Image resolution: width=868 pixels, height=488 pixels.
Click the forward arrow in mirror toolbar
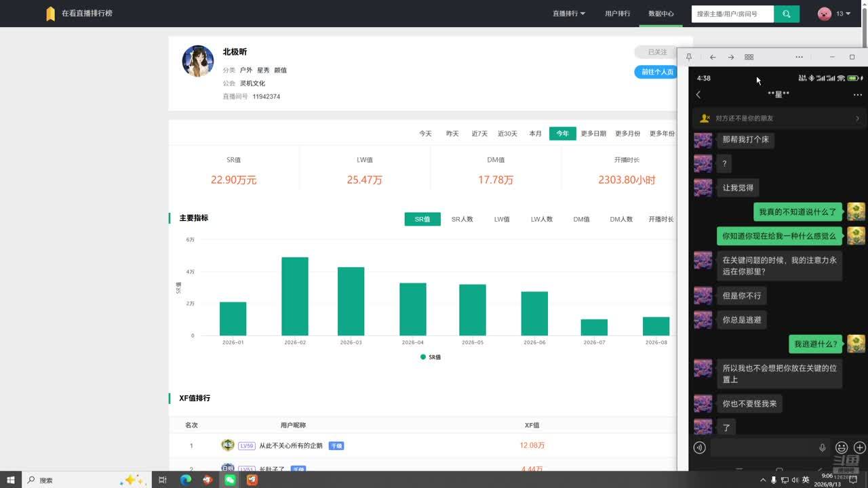(730, 57)
